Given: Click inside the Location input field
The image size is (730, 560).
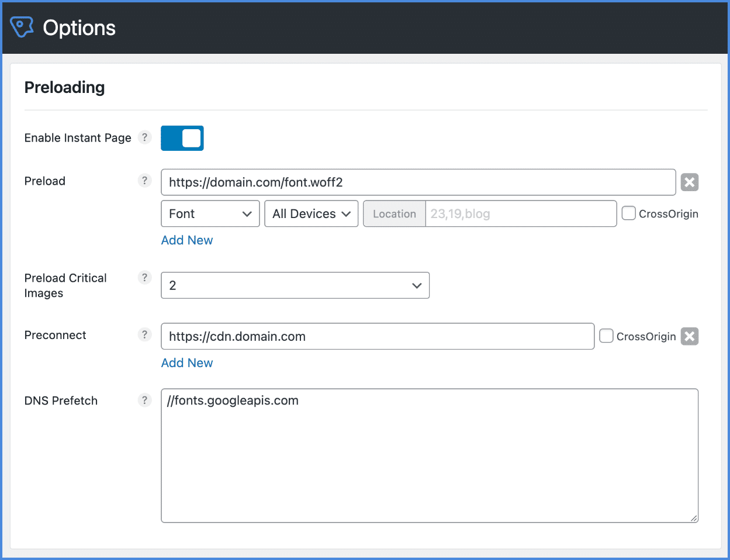Looking at the screenshot, I should point(520,213).
